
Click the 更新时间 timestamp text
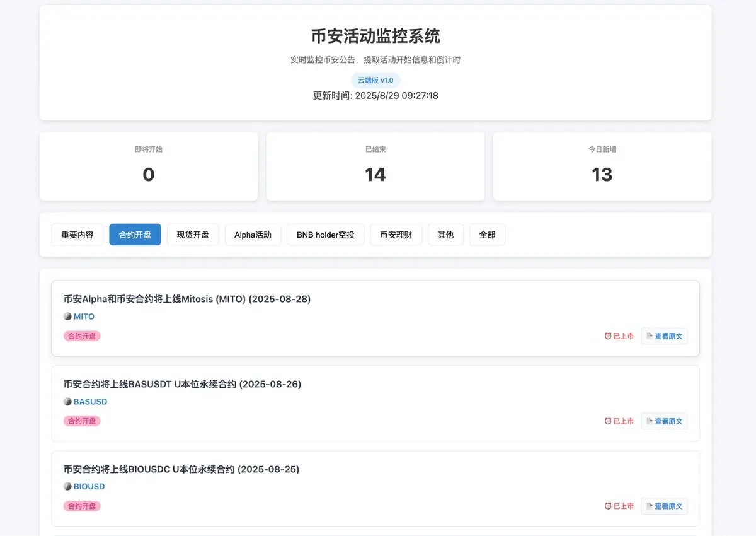[375, 96]
